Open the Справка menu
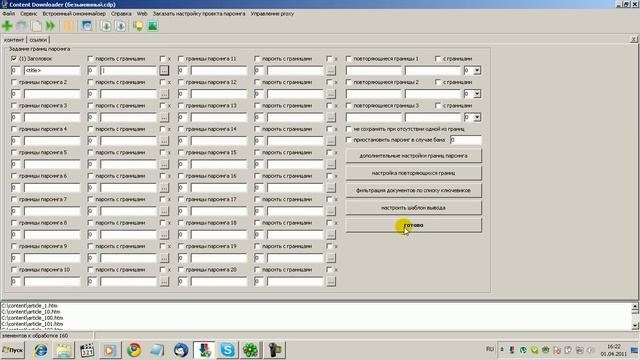The height and width of the screenshot is (360, 640). (121, 13)
